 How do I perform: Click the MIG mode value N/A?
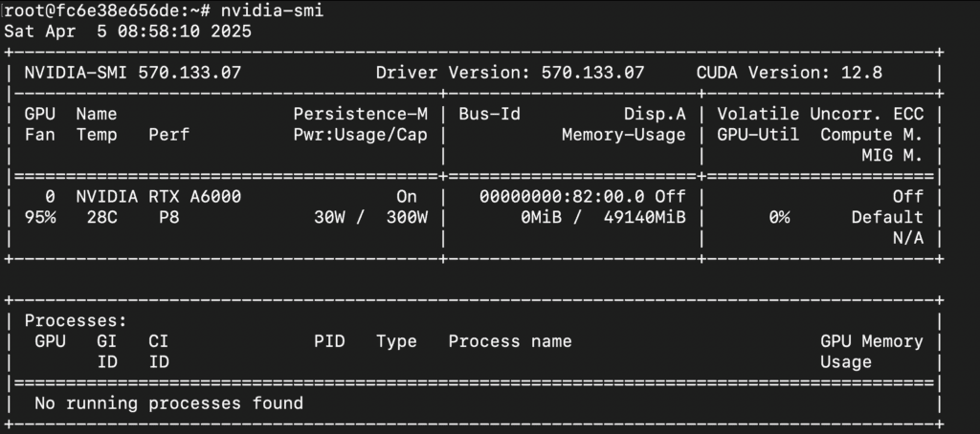tap(908, 238)
